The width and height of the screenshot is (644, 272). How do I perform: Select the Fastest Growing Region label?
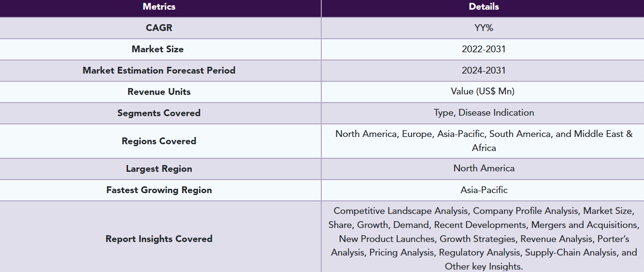(159, 190)
